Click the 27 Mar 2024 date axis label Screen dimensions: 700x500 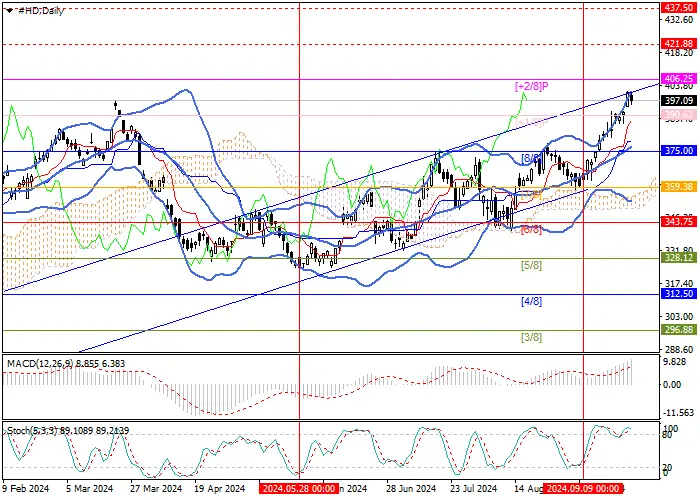coord(156,488)
